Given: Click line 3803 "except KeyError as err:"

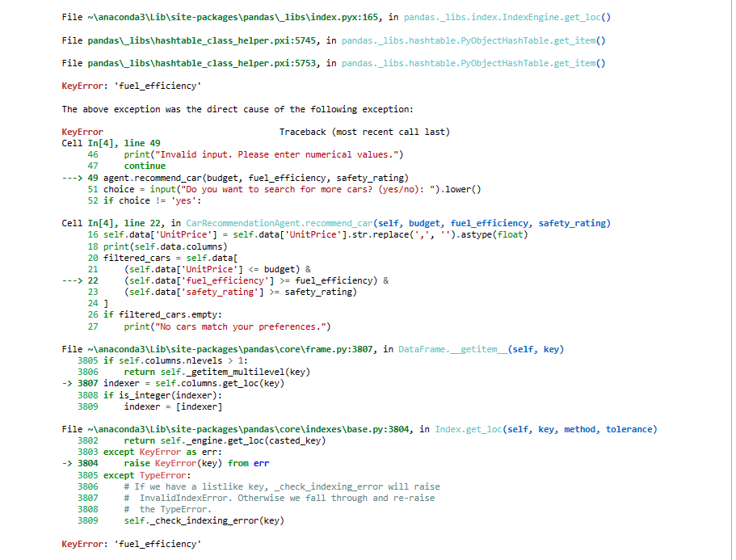Looking at the screenshot, I should 162,452.
